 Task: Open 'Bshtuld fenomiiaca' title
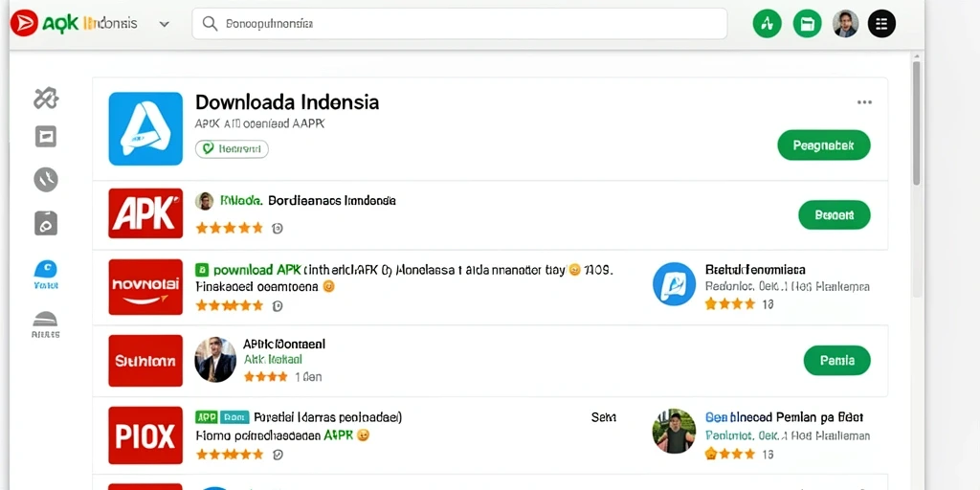tap(755, 269)
